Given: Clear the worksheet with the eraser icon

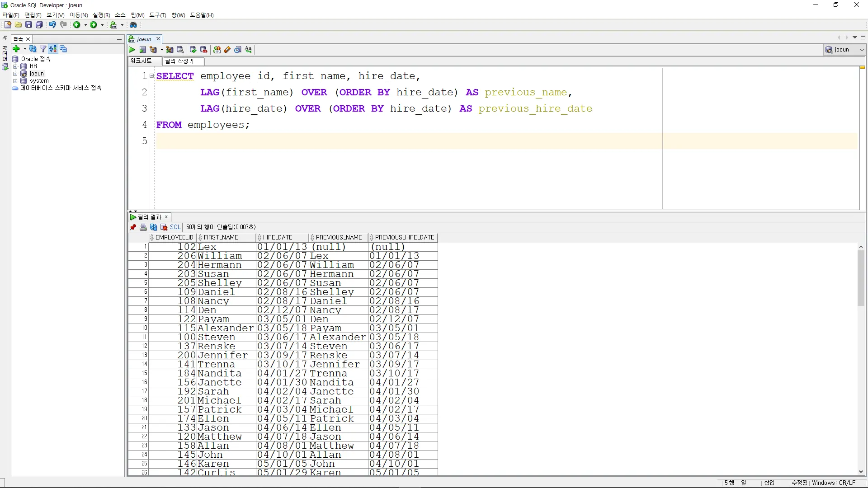Looking at the screenshot, I should pyautogui.click(x=227, y=50).
